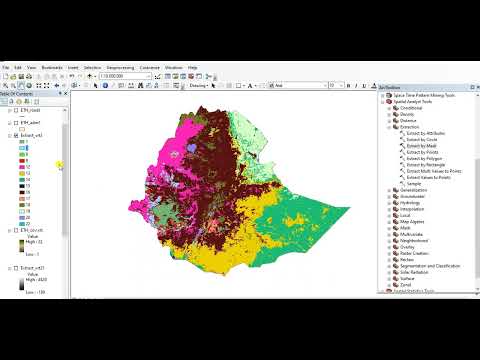Open the Extract Values to Points tool
Screen dimensions: 480x360
[x=429, y=178]
